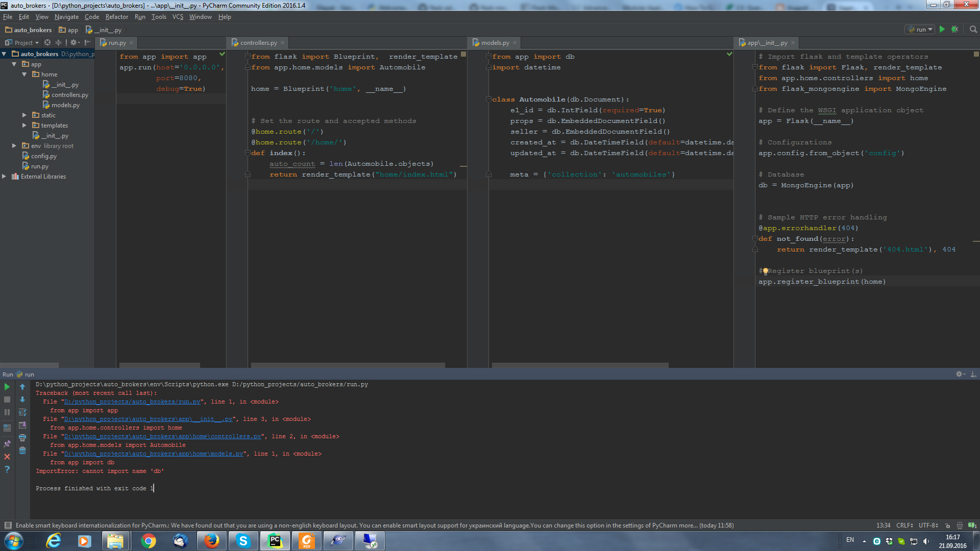Open CRLF line separator selector
The height and width of the screenshot is (551, 980).
904,525
